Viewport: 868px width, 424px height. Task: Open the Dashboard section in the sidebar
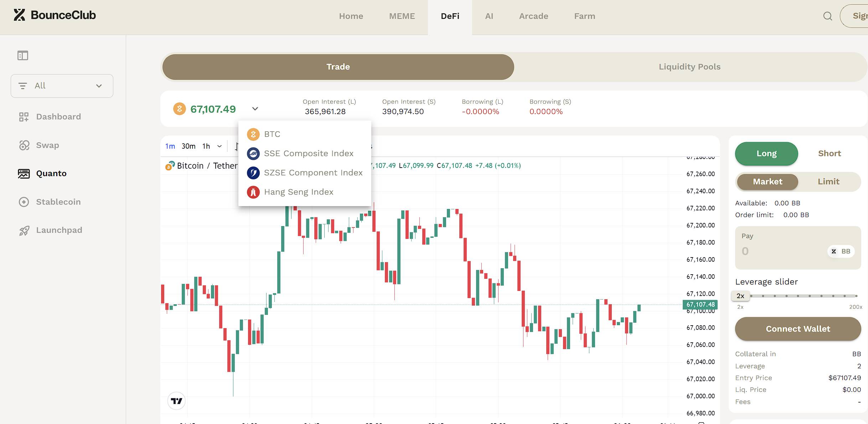(58, 116)
